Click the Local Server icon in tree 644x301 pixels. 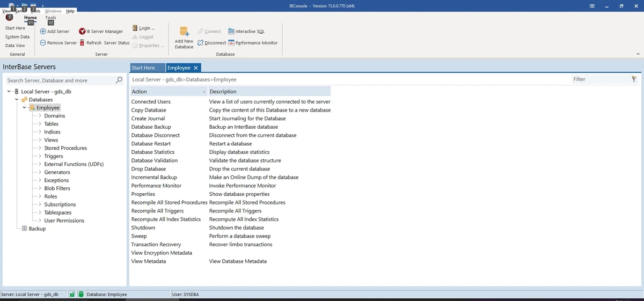tap(17, 92)
